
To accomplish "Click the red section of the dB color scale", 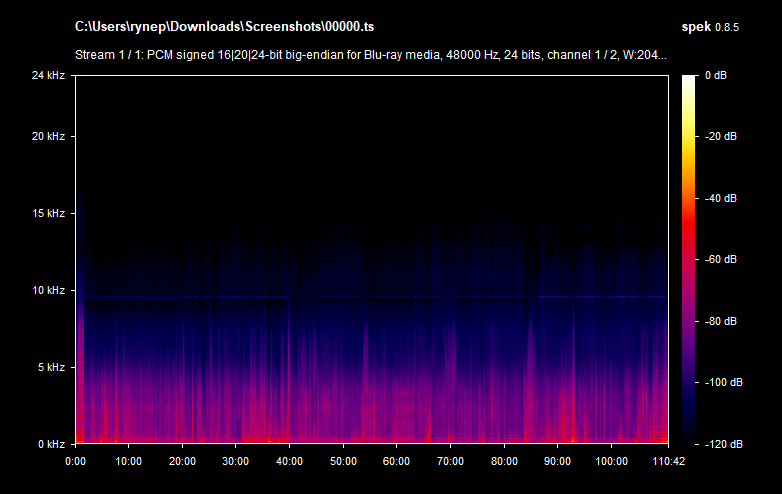I will pyautogui.click(x=690, y=230).
